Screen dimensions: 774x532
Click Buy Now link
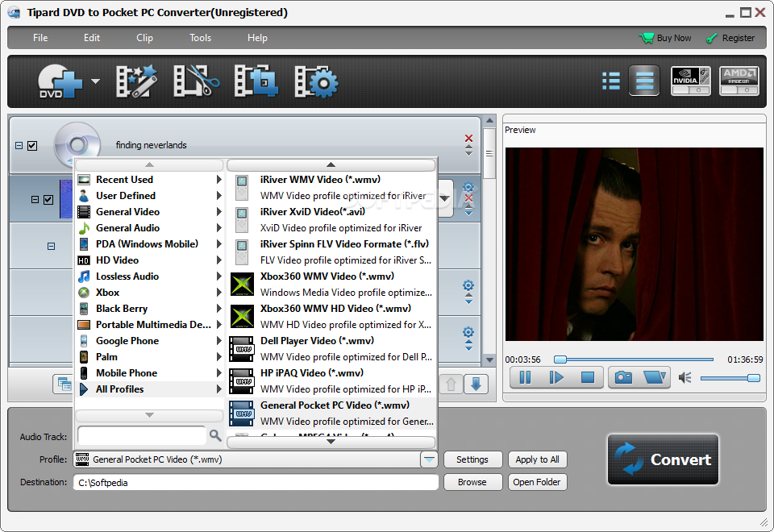665,38
